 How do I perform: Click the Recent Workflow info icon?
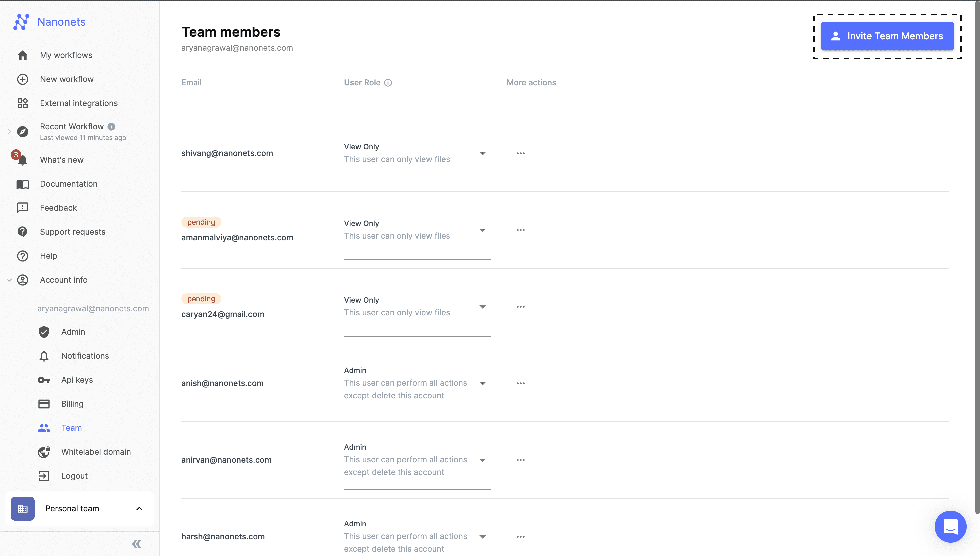pyautogui.click(x=111, y=126)
